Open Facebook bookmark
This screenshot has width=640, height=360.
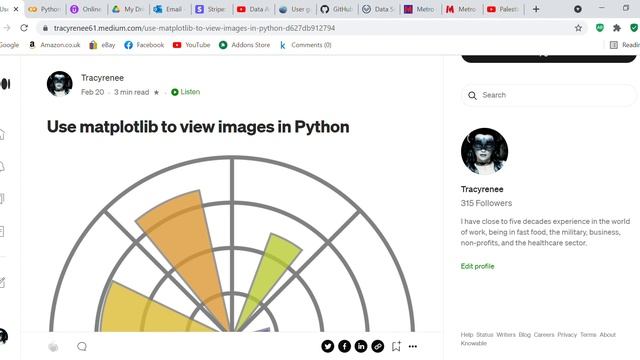point(144,45)
